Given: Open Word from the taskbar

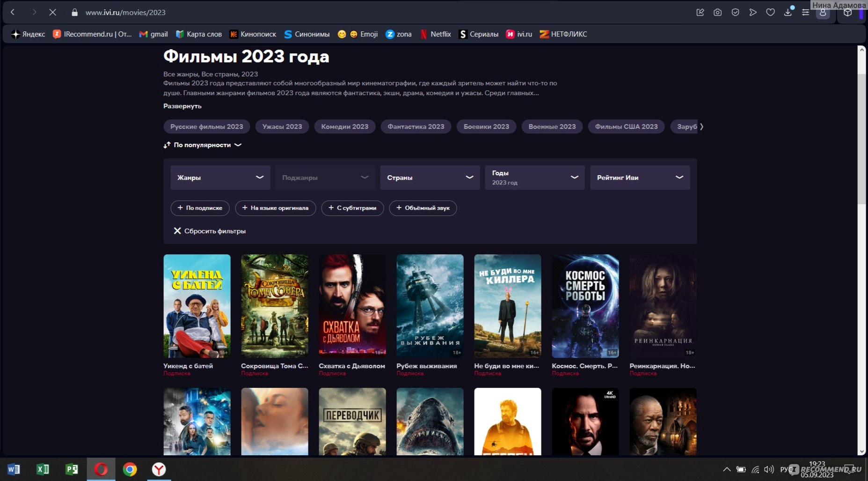Looking at the screenshot, I should pyautogui.click(x=14, y=469).
